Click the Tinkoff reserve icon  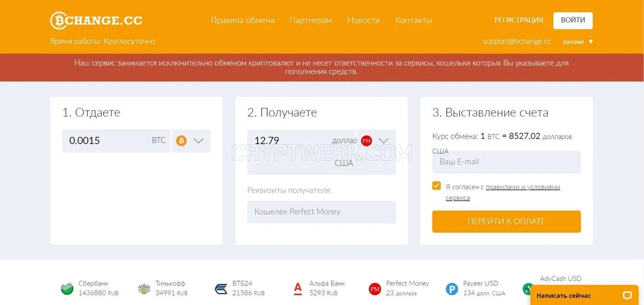[x=144, y=289]
